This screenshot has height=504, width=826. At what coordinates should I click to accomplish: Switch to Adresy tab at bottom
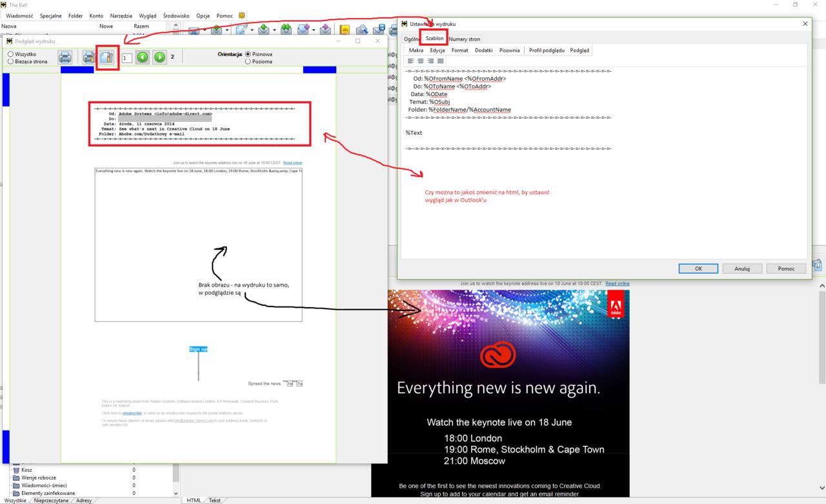coord(84,500)
